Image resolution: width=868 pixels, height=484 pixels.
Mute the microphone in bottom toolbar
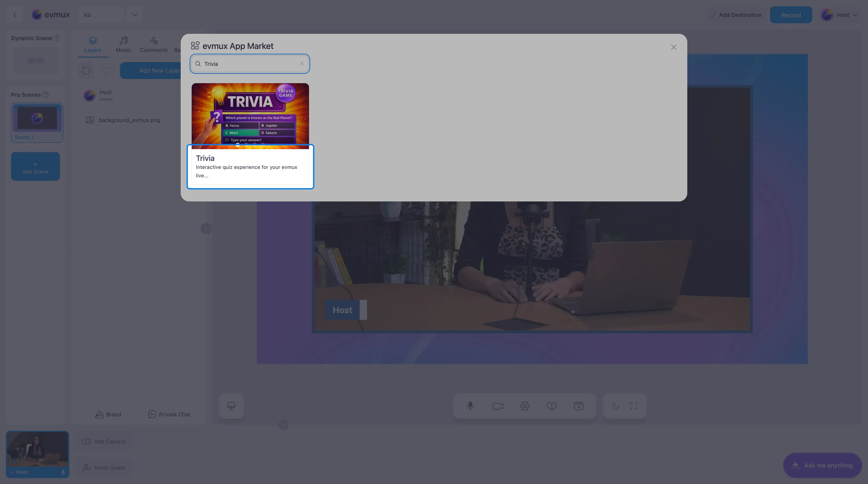[470, 406]
